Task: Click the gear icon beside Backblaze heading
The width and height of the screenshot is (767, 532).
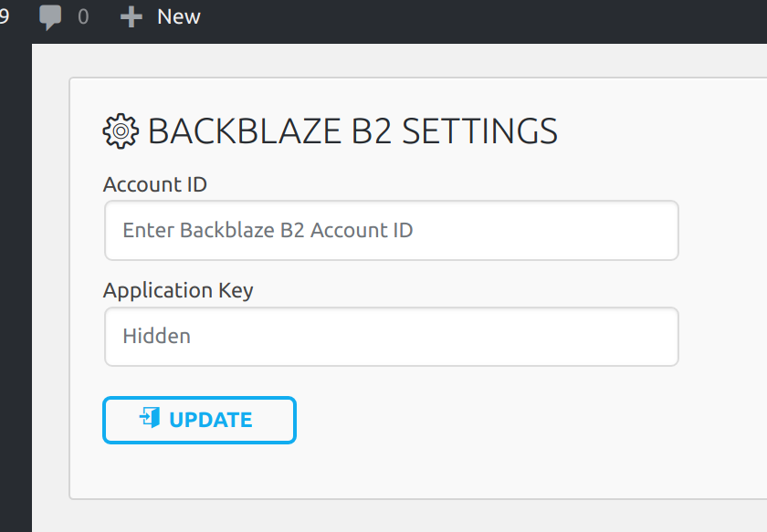Action: click(x=121, y=132)
